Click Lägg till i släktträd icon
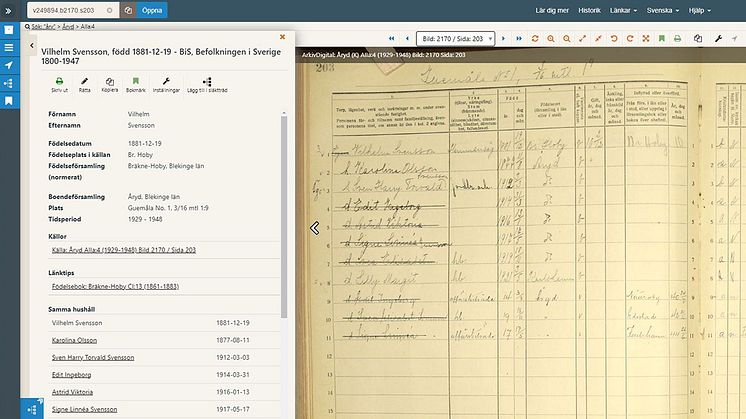Image resolution: width=746 pixels, height=419 pixels. [207, 81]
